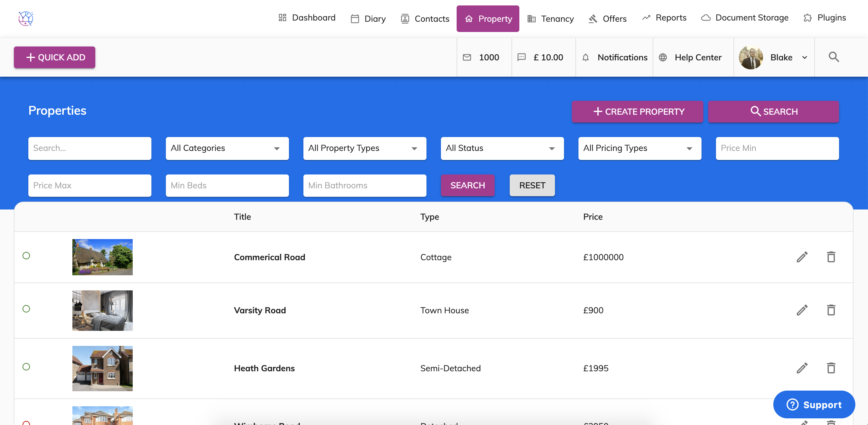
Task: Click the grey Reset button
Action: click(x=532, y=186)
